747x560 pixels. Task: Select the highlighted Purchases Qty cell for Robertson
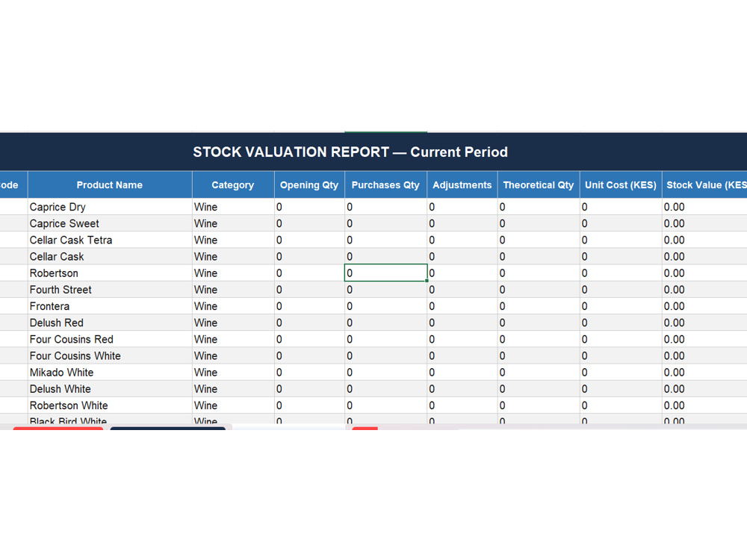click(x=385, y=273)
